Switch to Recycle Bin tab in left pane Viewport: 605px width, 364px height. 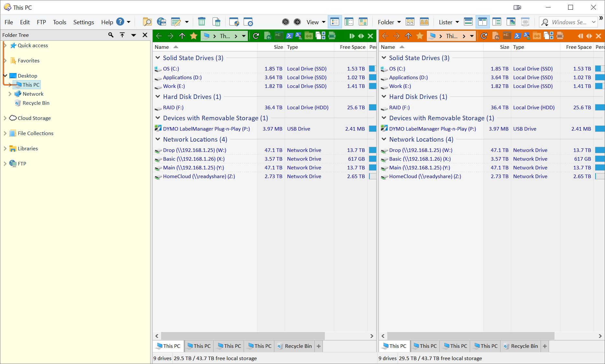tap(294, 346)
